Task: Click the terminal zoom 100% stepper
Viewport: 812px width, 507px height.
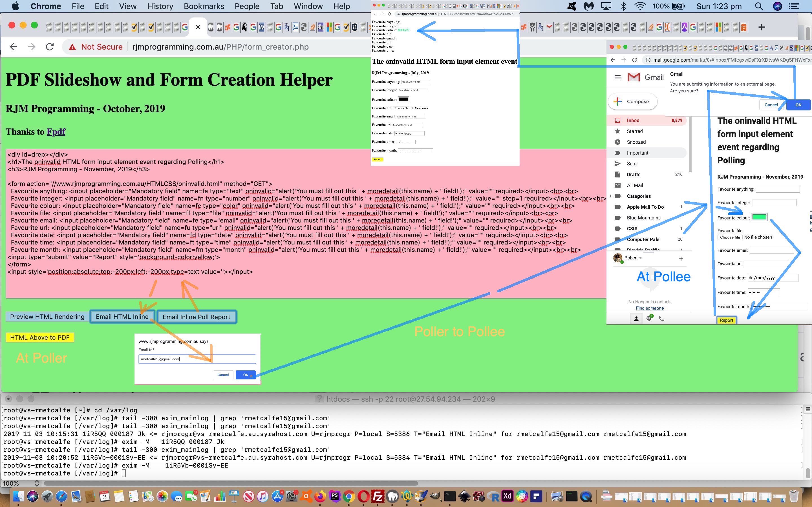Action: (37, 483)
